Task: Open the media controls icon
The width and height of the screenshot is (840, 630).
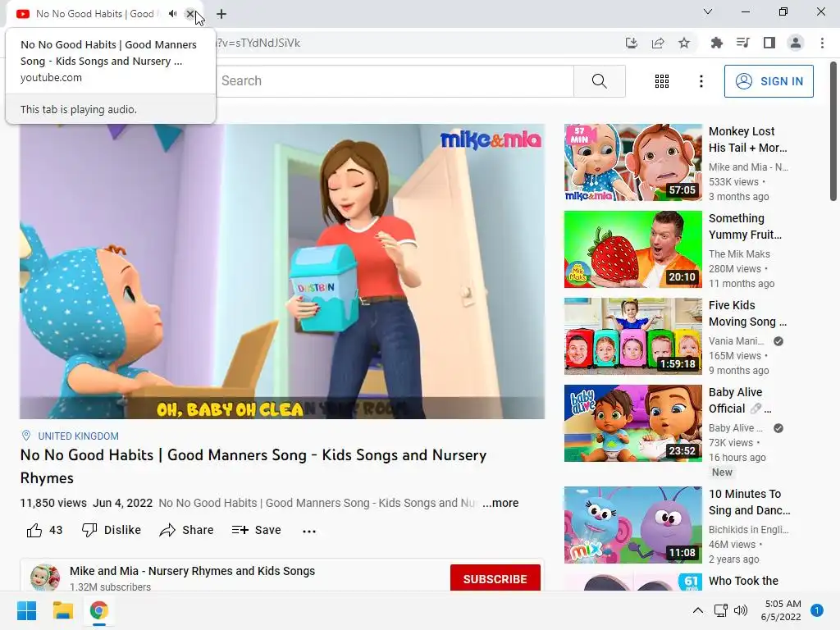Action: [x=742, y=43]
